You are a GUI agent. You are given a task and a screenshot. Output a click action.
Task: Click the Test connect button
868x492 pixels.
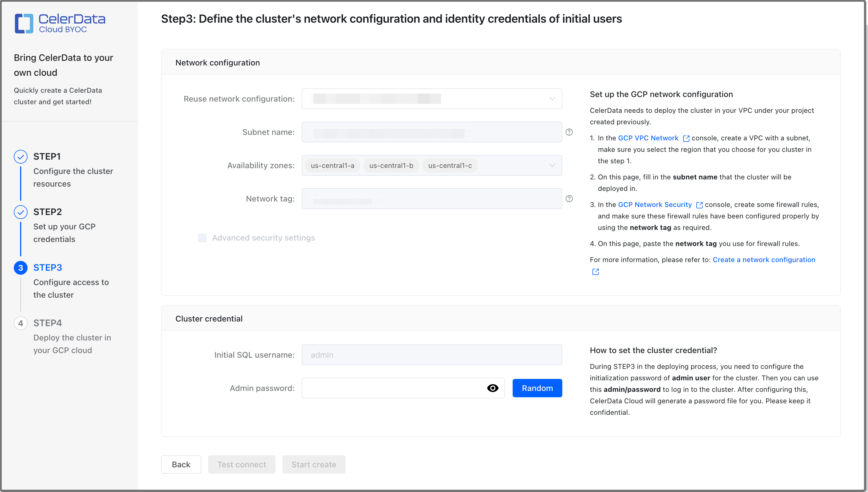click(241, 464)
